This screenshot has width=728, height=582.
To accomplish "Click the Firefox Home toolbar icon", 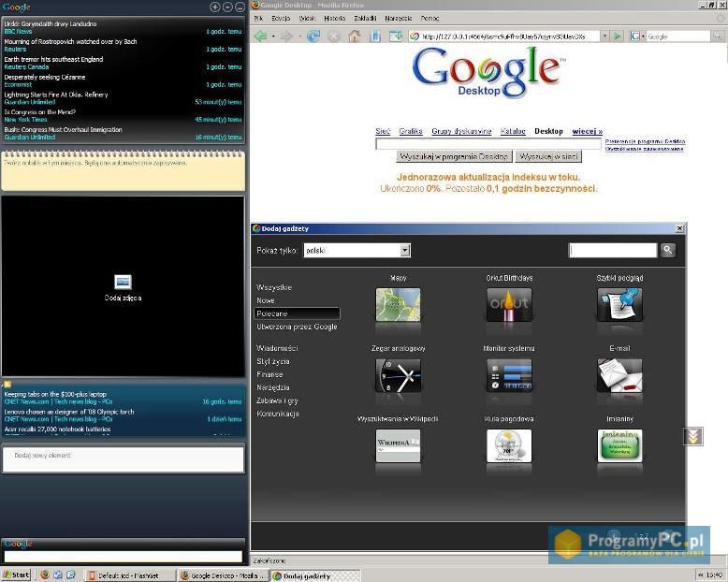I will coord(355,36).
